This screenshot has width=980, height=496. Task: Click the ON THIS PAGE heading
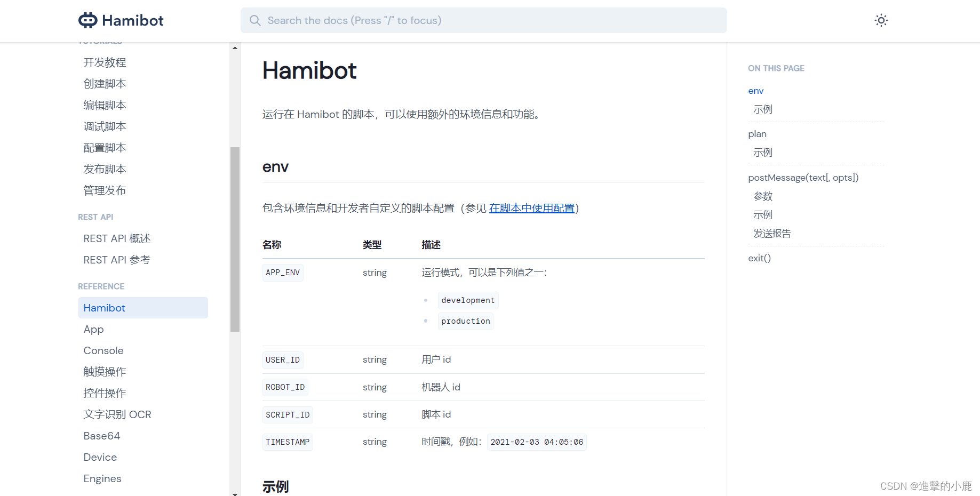click(x=776, y=68)
